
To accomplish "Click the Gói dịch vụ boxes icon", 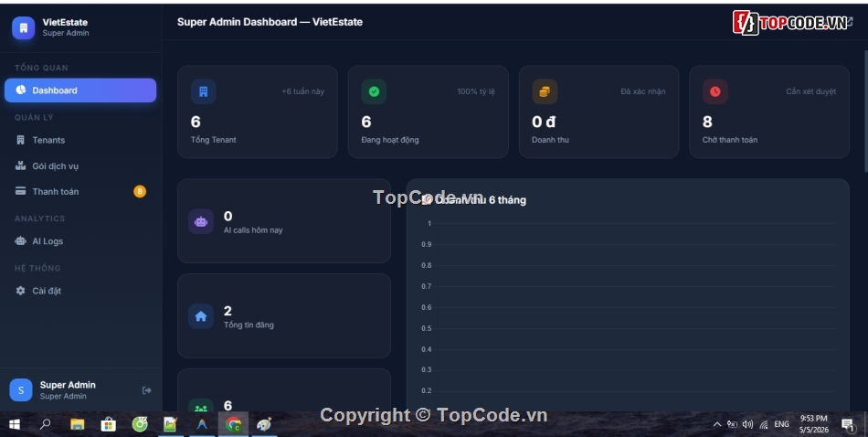I will (x=20, y=165).
